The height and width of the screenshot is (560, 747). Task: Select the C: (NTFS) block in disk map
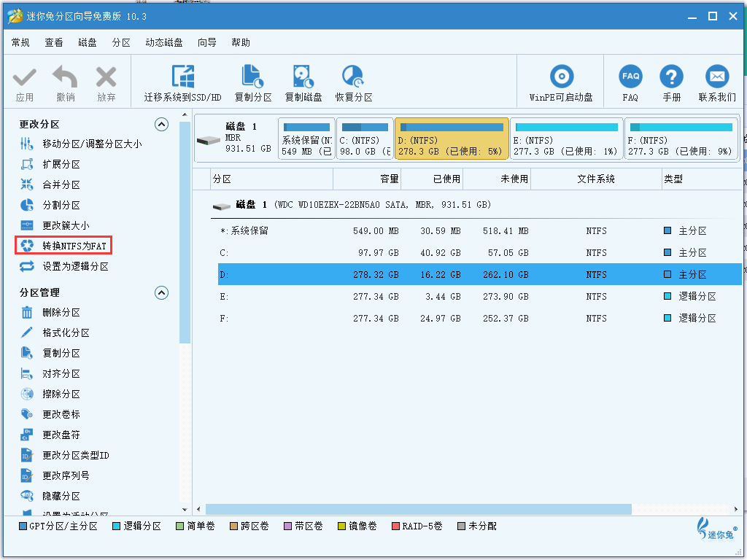(365, 139)
